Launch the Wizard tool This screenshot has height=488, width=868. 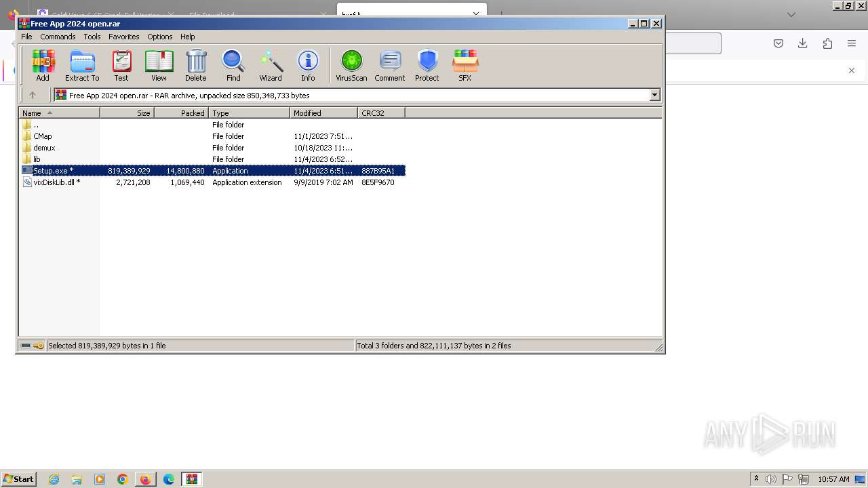tap(271, 66)
